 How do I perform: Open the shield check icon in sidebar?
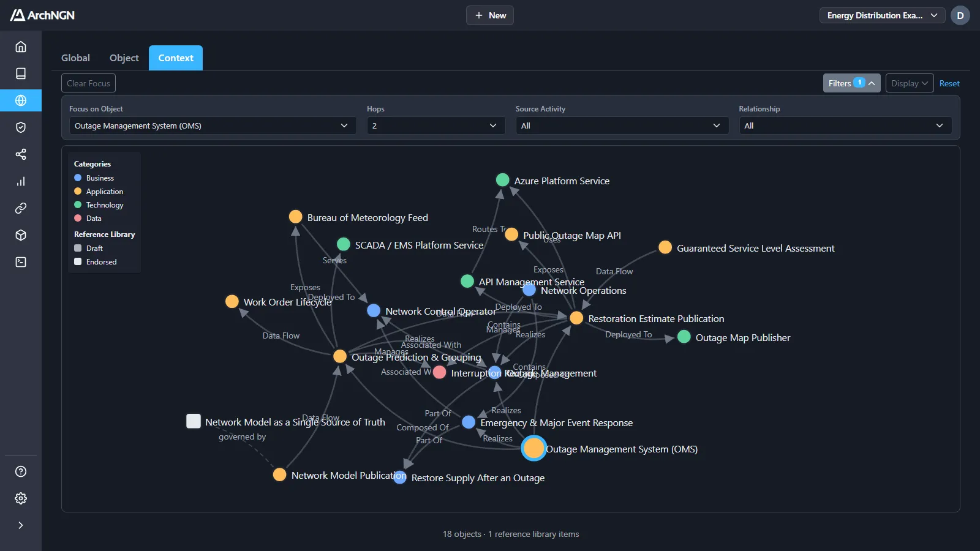[x=21, y=127]
